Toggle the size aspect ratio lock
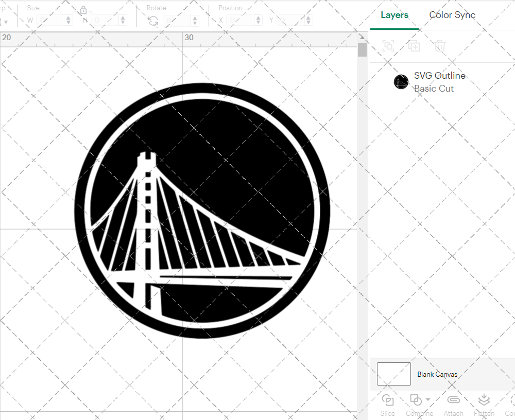This screenshot has height=420, width=515. point(83,10)
